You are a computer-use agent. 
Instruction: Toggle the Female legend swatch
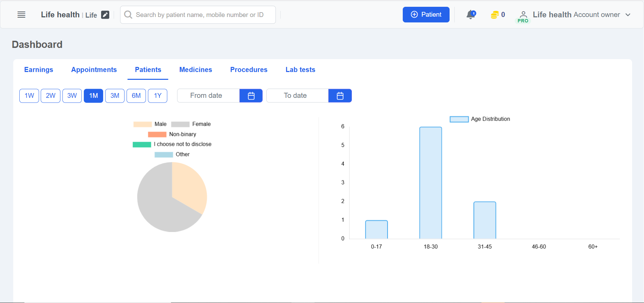point(180,124)
